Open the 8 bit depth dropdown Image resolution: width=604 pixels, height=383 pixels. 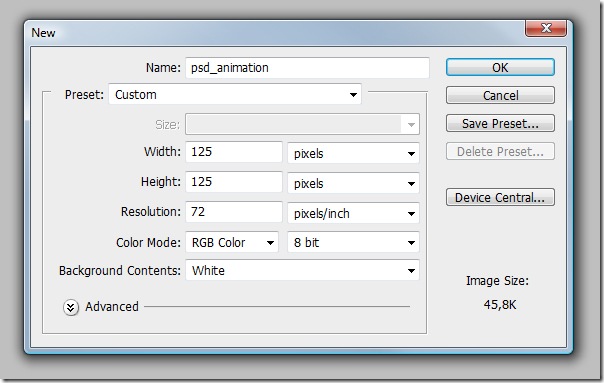[353, 242]
